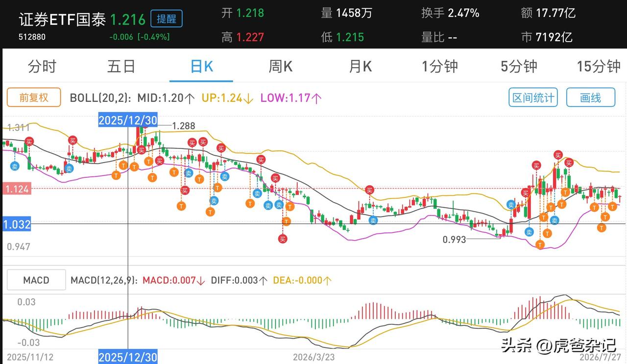Select the 日K chart tab
Image resolution: width=627 pixels, height=364 pixels.
pyautogui.click(x=201, y=66)
